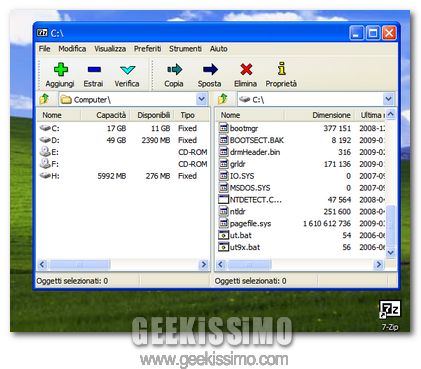This screenshot has width=421, height=369.
Task: Click the 5992 MB capacity value
Action: click(x=112, y=176)
